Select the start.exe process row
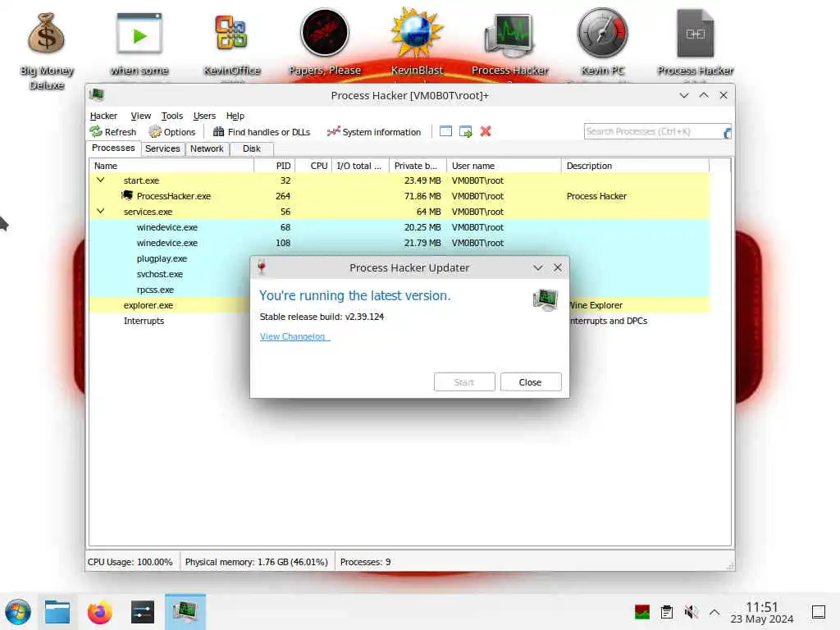This screenshot has height=630, width=840. [x=399, y=180]
